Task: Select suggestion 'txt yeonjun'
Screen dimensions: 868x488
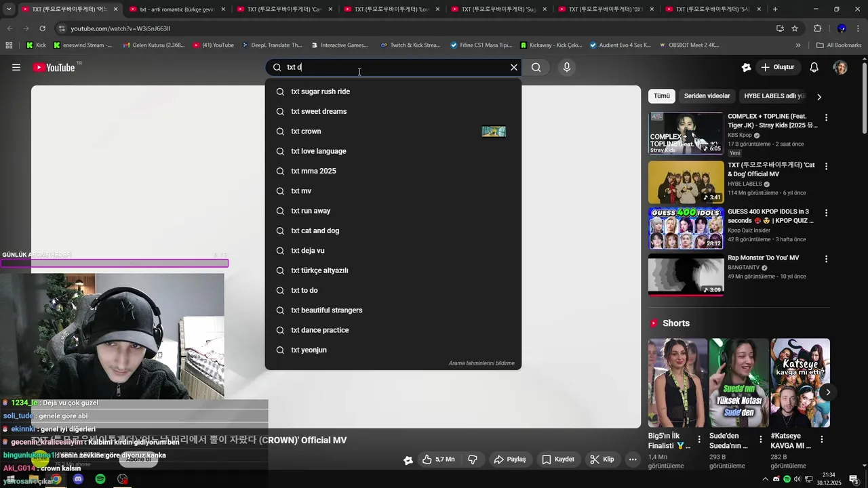Action: coord(393,350)
